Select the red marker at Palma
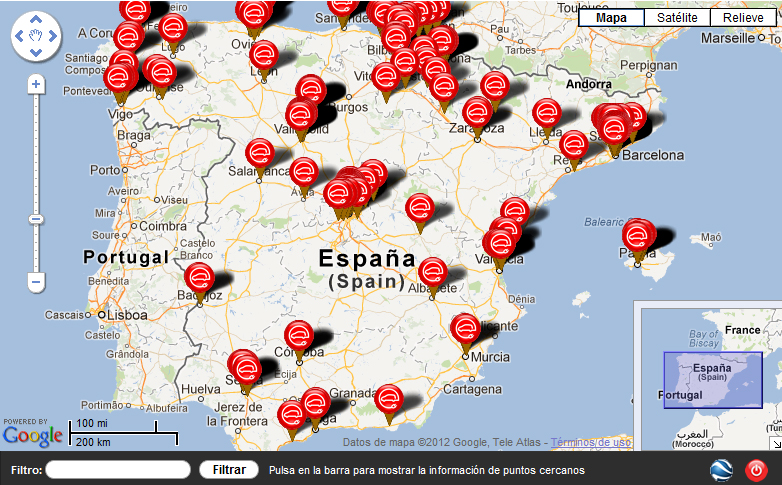 tap(637, 237)
